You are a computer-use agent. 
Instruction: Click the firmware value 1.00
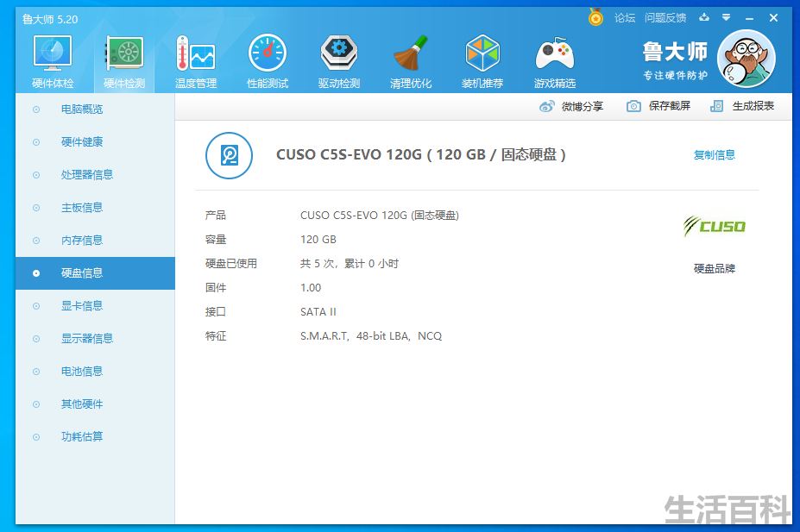tap(311, 287)
